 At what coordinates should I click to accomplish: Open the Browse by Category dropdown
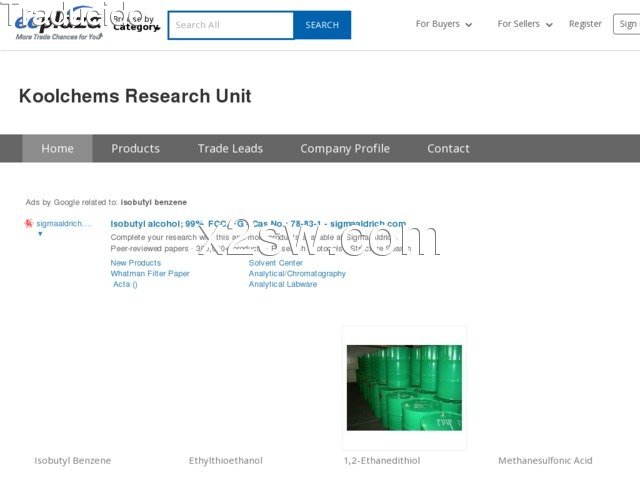point(135,24)
